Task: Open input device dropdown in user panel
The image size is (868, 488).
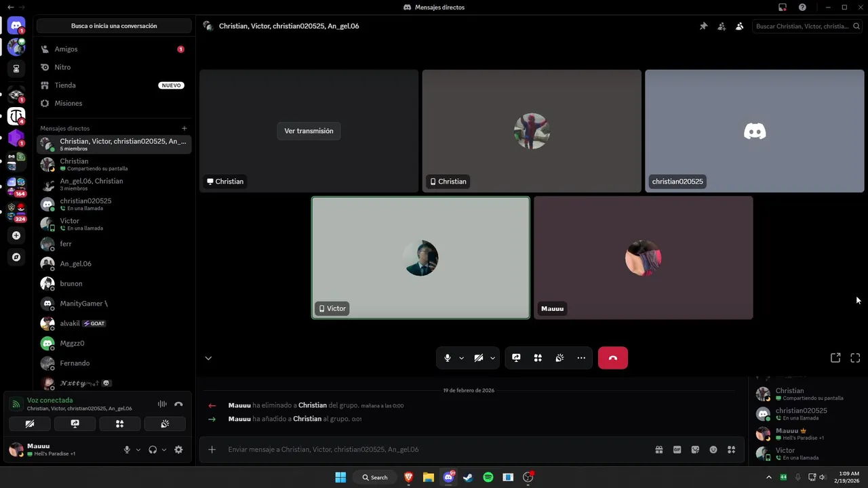Action: coord(138,449)
